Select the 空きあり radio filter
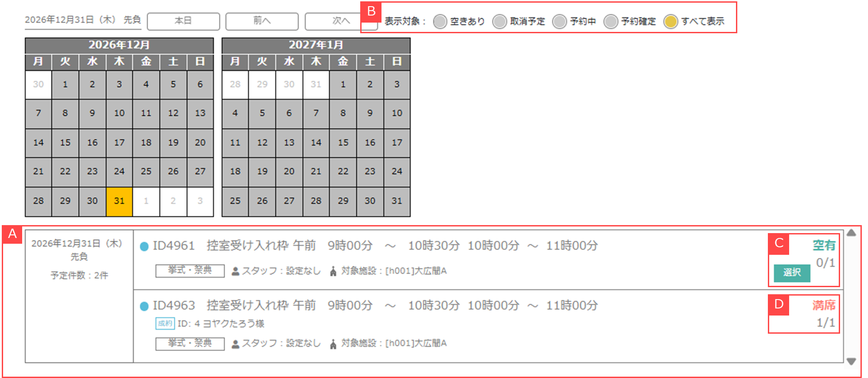 click(440, 21)
